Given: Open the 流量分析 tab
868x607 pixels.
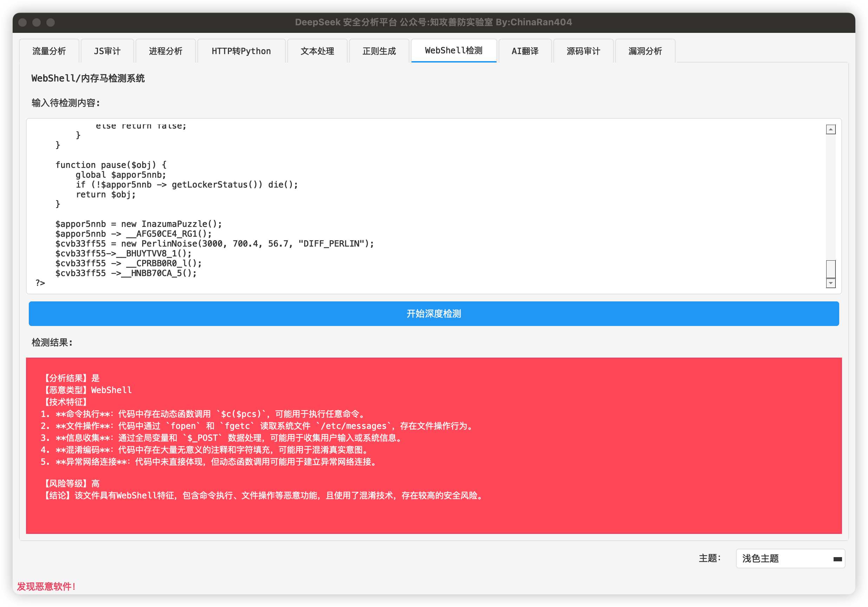Looking at the screenshot, I should (49, 51).
